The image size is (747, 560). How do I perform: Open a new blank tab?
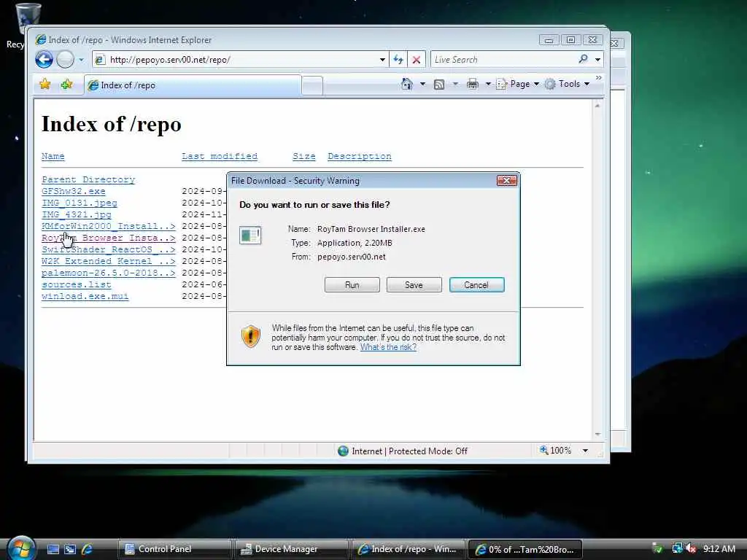point(312,86)
